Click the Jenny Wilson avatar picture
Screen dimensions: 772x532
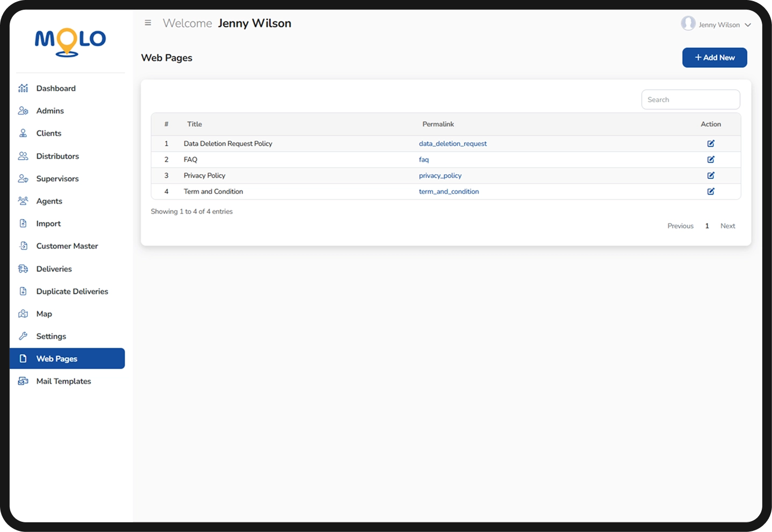[688, 24]
